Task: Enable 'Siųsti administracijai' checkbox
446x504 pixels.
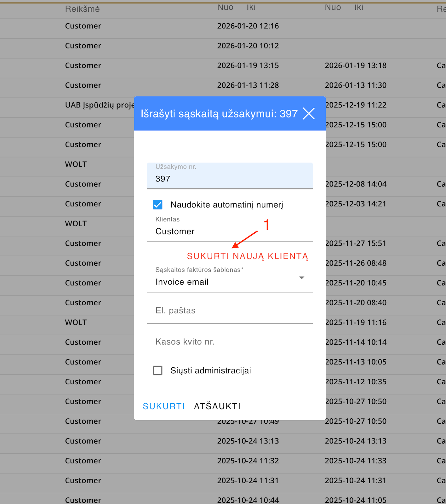Action: tap(157, 370)
